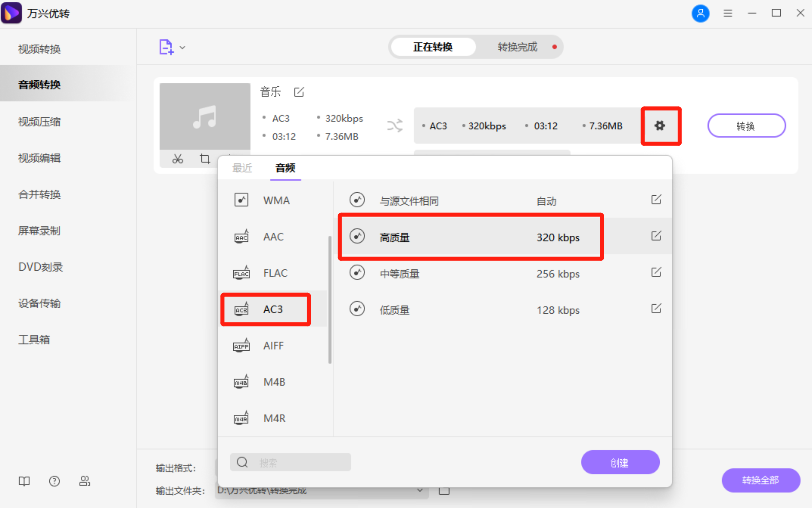Open the user account icon top right
The image size is (812, 508).
700,13
